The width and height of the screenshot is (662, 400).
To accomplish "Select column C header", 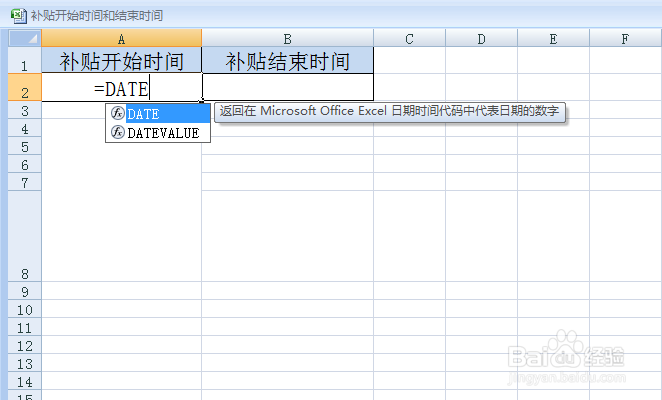I will pyautogui.click(x=410, y=38).
